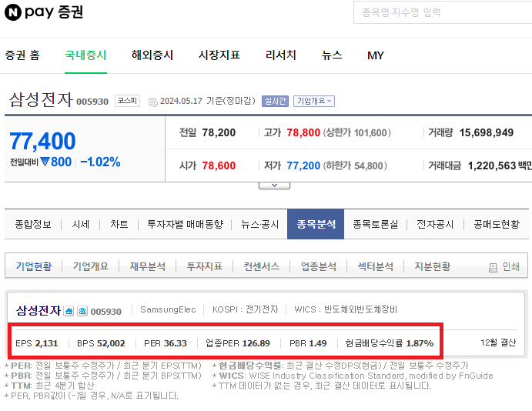Click the -1.02% change value
Screen dimensions: 532x411
100,162
